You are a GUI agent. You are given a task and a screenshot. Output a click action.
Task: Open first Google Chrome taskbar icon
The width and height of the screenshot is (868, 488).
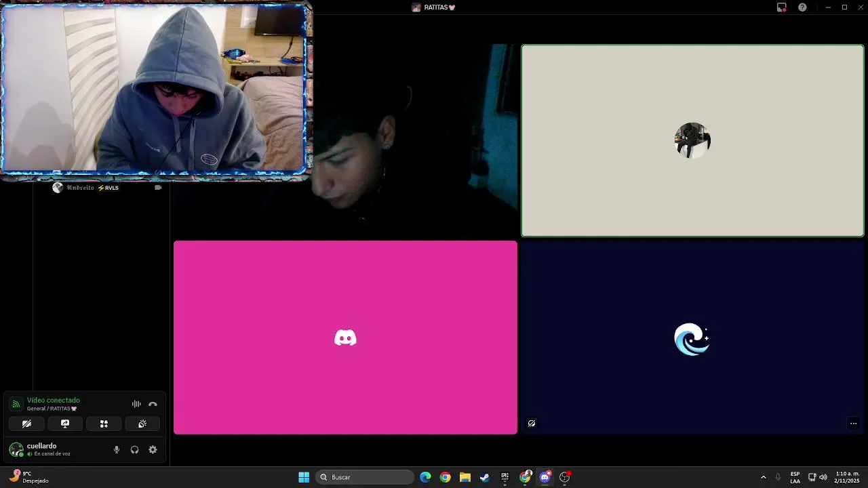[445, 477]
